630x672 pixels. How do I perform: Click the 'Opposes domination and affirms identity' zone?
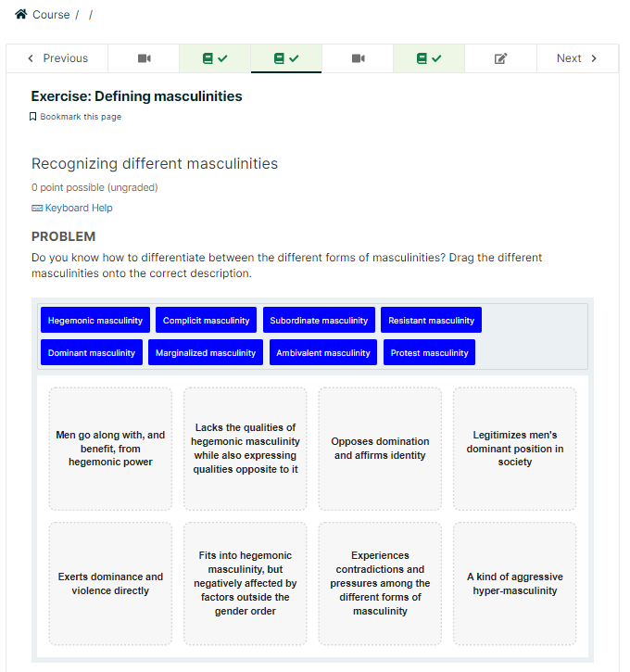(380, 449)
